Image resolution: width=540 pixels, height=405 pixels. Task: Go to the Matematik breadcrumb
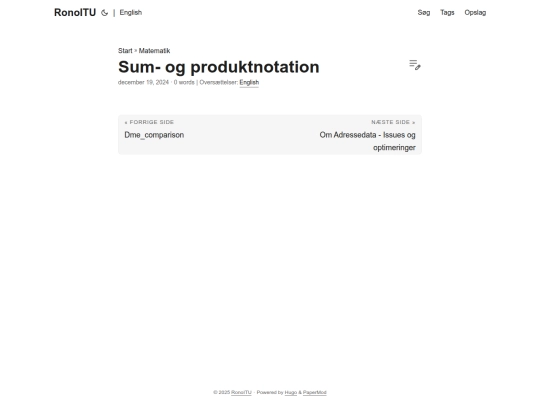coord(154,51)
